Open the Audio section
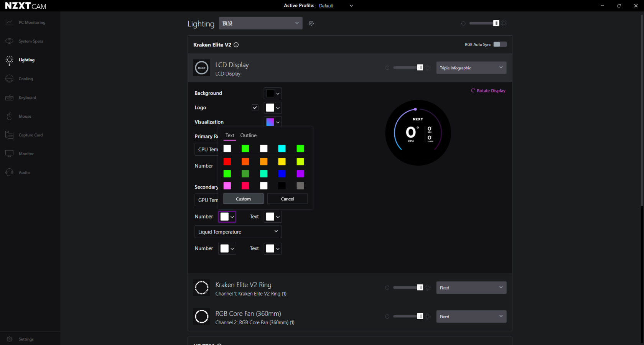Image resolution: width=644 pixels, height=345 pixels. [24, 173]
